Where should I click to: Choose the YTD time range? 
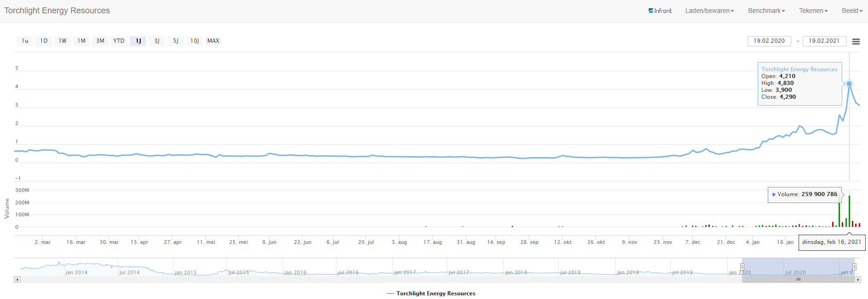click(x=119, y=41)
